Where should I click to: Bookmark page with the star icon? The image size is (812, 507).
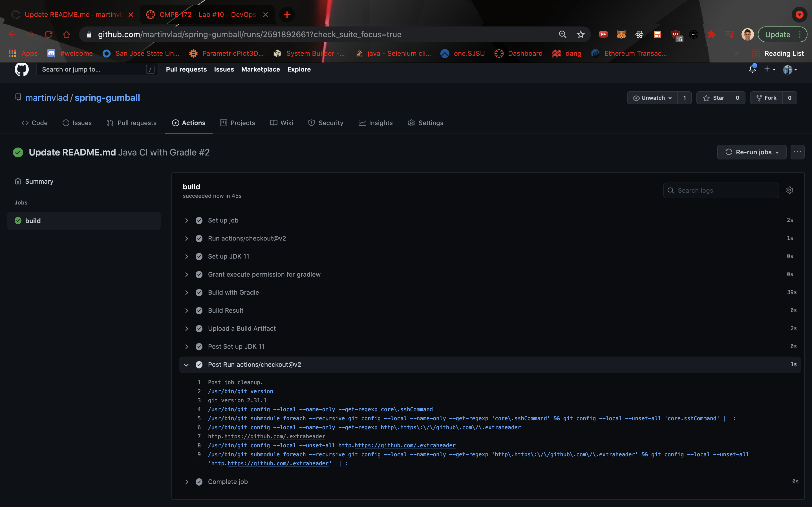coord(581,35)
